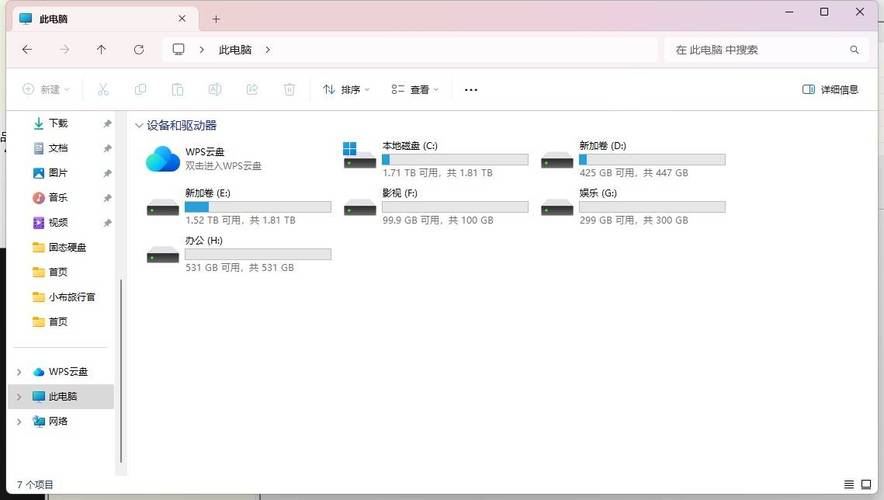Select the 新加卷 (D:) drive icon
This screenshot has width=884, height=500.
(556, 160)
